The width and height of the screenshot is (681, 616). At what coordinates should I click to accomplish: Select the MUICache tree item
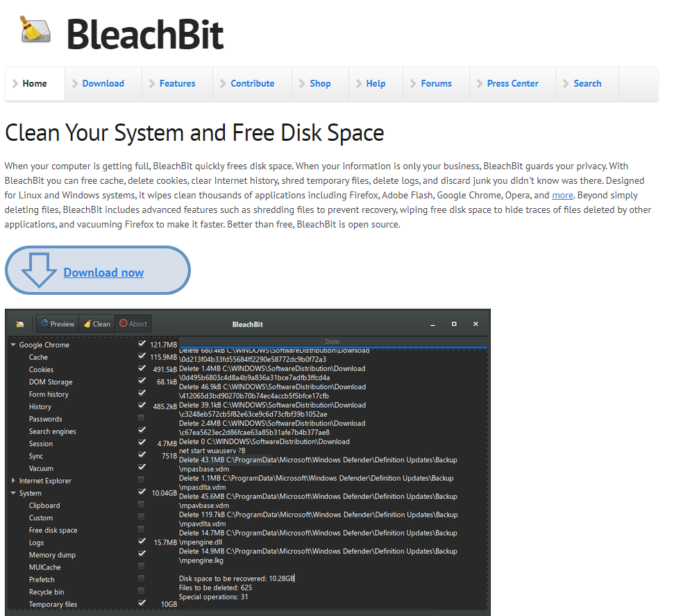[44, 567]
